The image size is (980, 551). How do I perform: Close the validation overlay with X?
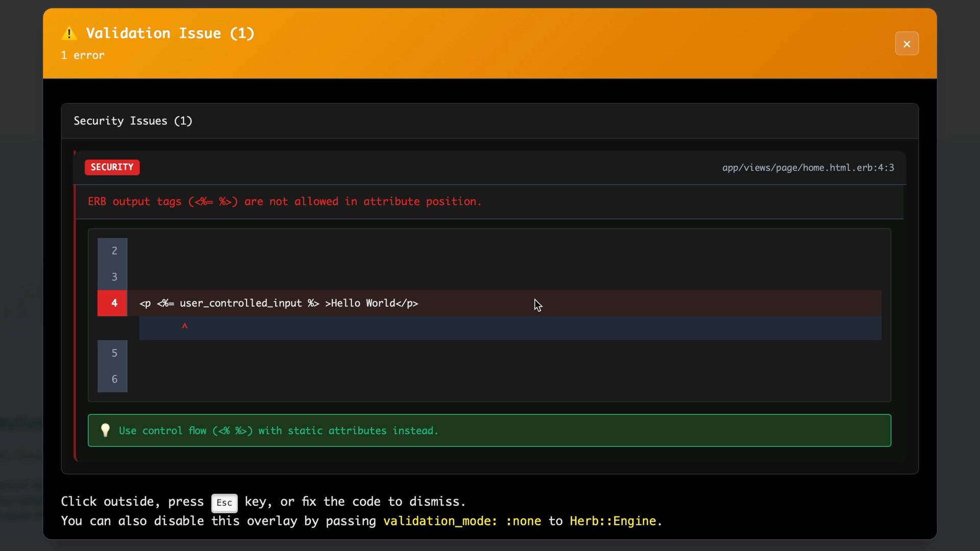(x=906, y=44)
